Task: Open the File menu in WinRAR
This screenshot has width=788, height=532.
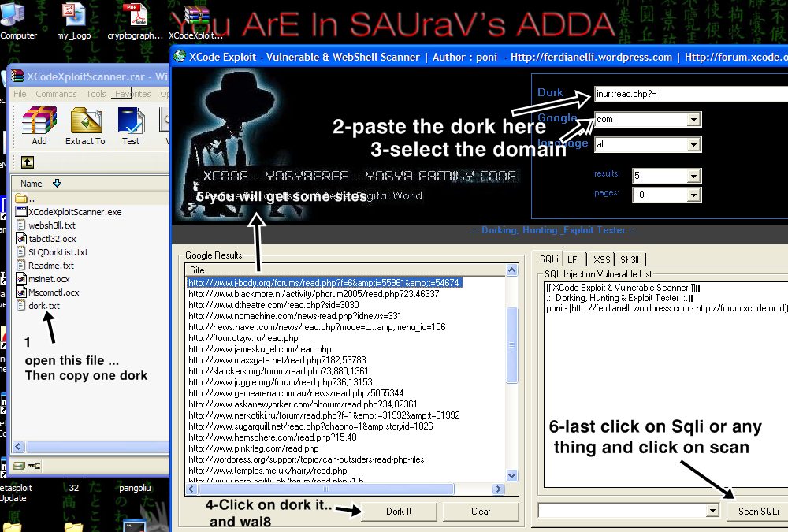Action: (20, 94)
